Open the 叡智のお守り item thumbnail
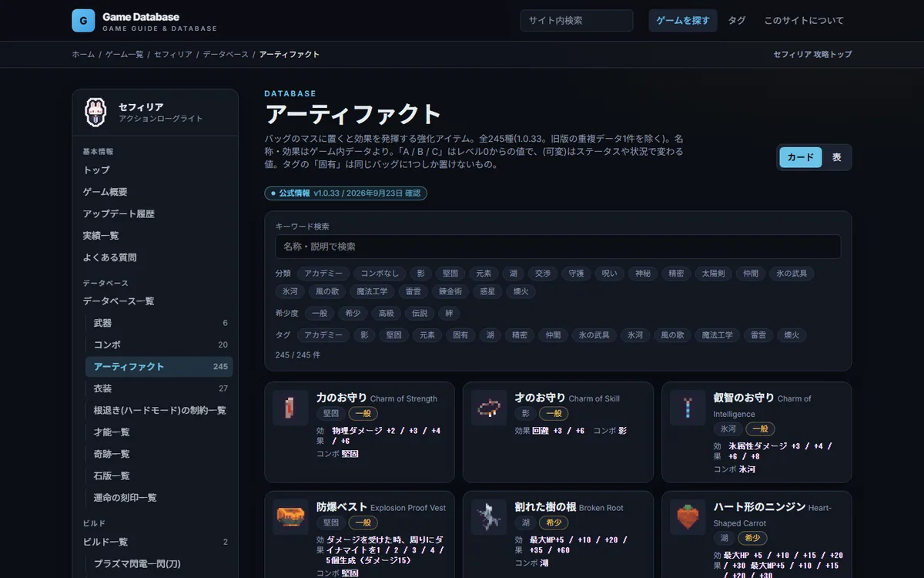The height and width of the screenshot is (578, 924). point(688,408)
